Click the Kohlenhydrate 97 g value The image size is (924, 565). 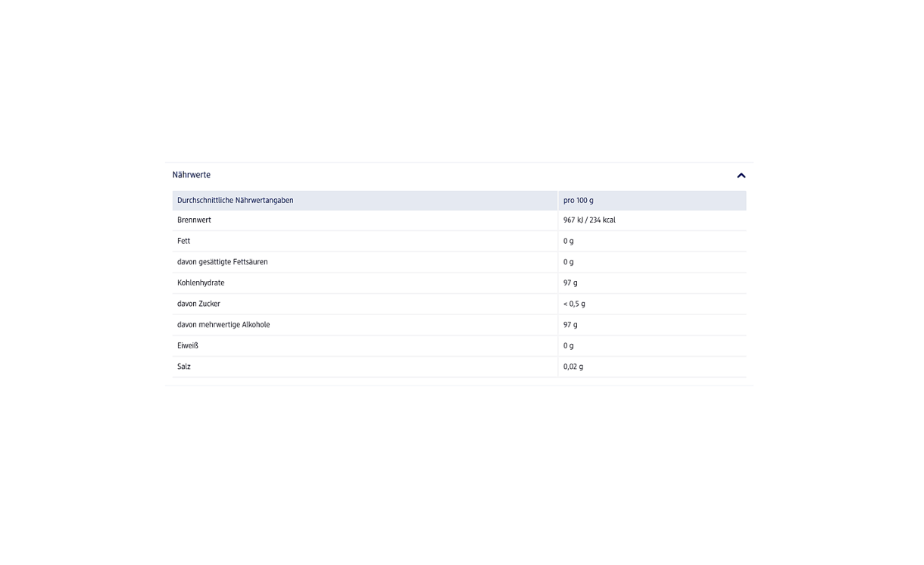pos(570,283)
